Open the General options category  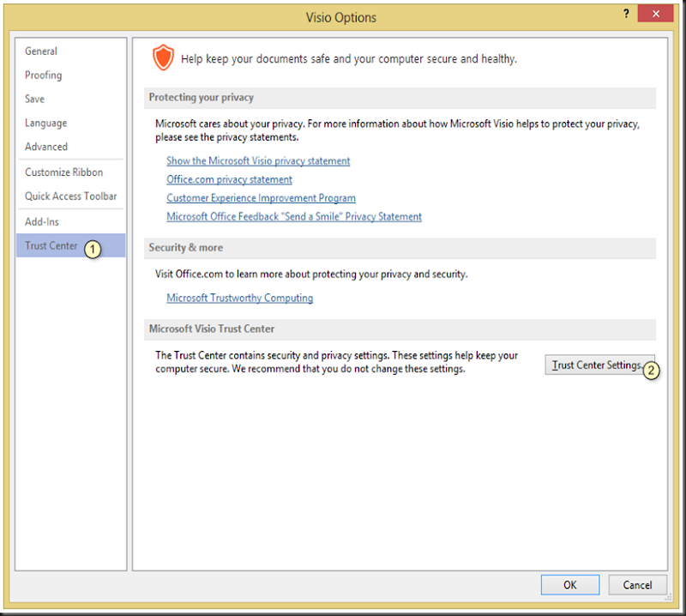(x=41, y=51)
